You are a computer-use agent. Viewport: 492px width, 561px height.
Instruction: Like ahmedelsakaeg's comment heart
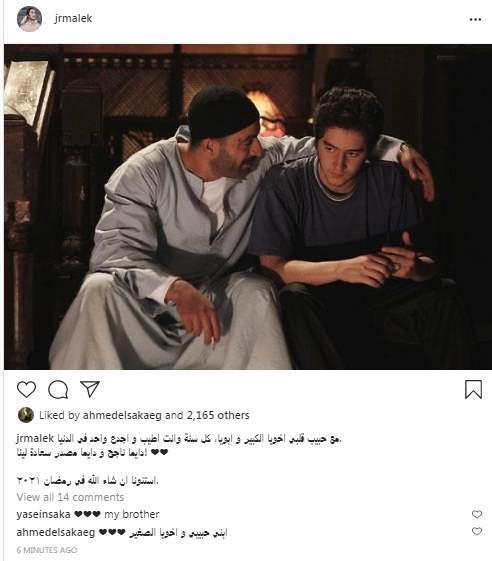click(x=477, y=531)
